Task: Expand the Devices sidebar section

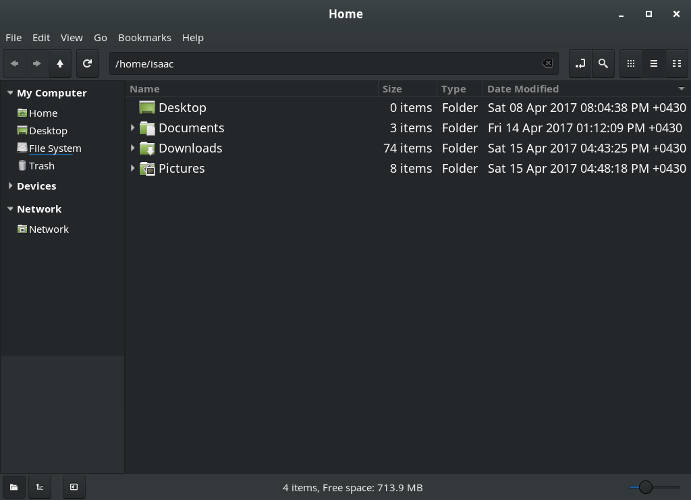Action: 10,186
